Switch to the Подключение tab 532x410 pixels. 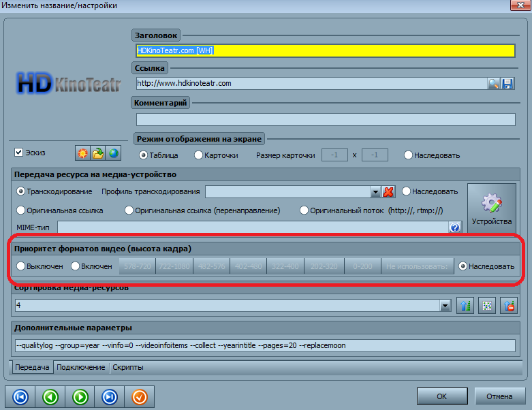coord(81,367)
